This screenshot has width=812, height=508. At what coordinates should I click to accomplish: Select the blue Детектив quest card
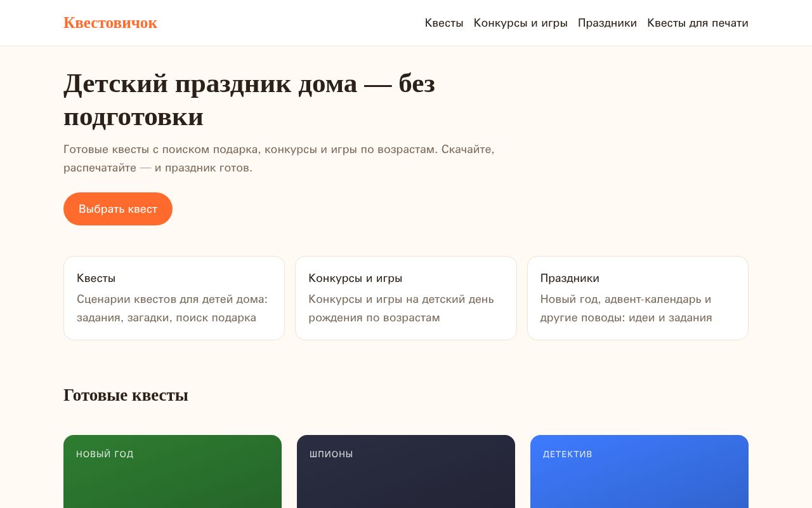639,471
